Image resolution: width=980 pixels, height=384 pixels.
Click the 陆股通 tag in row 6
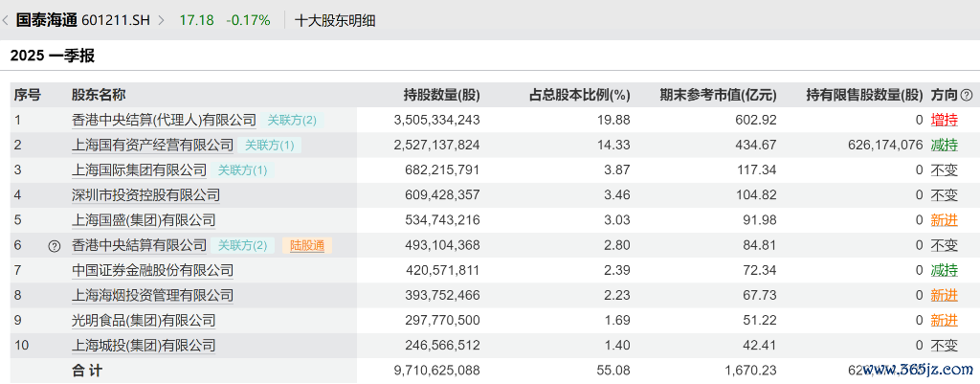(x=307, y=245)
